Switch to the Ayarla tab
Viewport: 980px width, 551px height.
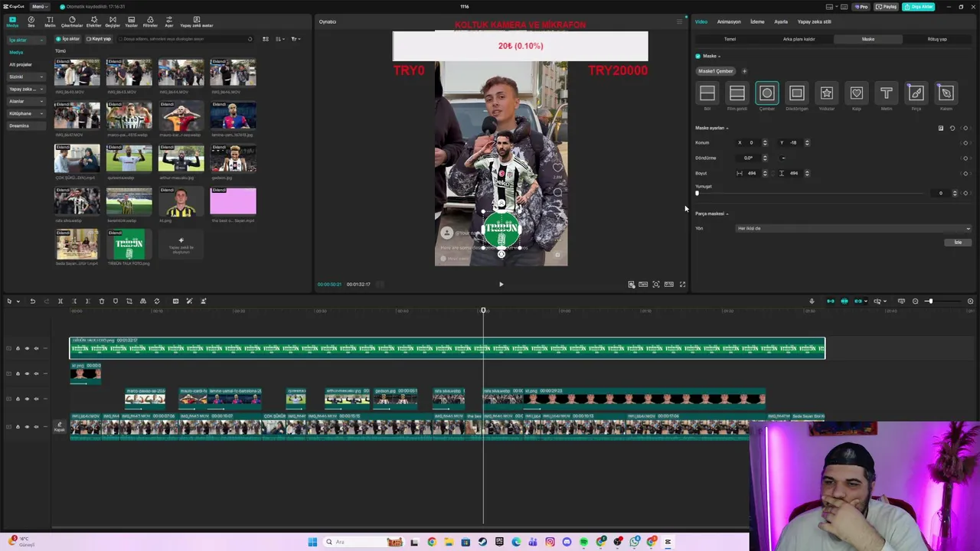781,22
